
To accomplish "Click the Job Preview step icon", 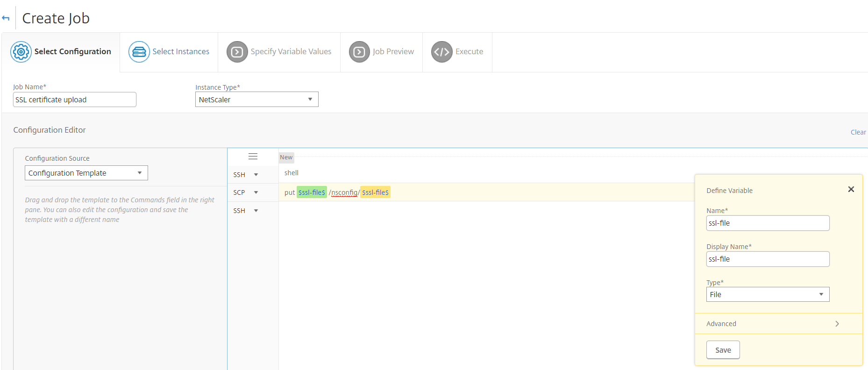I will click(359, 52).
